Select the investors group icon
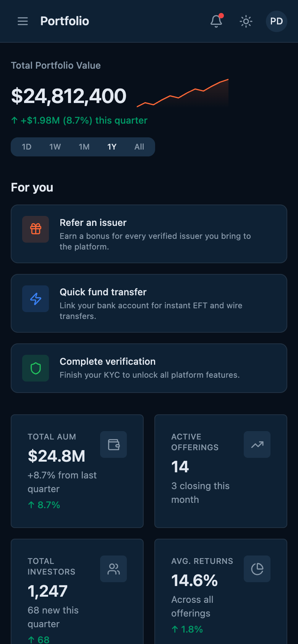298x644 pixels. click(x=113, y=568)
